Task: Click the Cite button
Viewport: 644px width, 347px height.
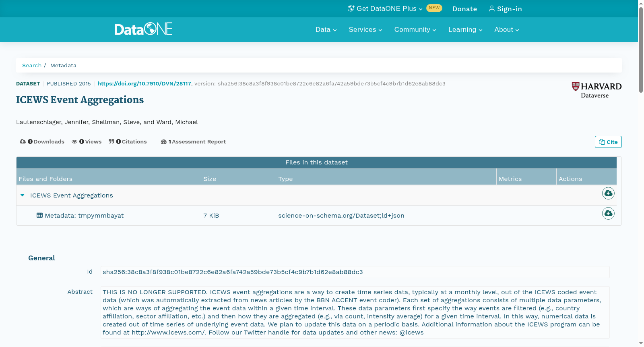Action: [608, 142]
